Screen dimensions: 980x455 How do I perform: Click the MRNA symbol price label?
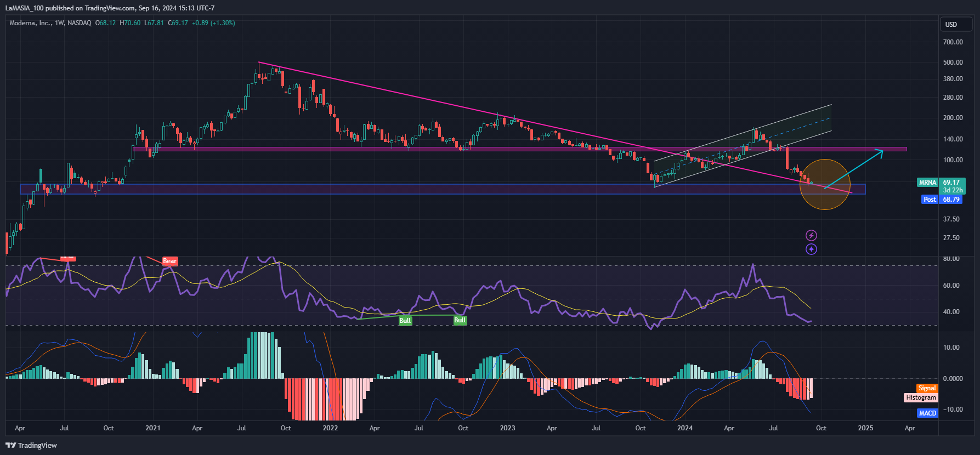click(927, 183)
